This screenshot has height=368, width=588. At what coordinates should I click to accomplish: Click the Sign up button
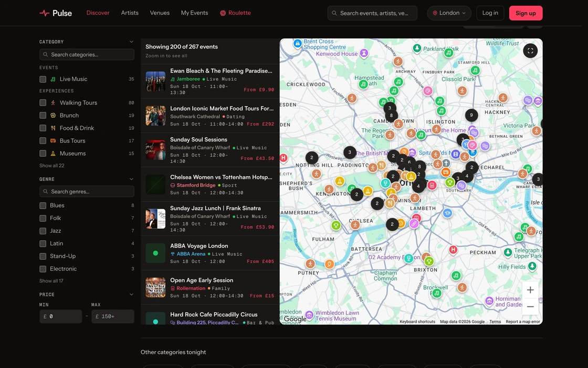pos(526,13)
